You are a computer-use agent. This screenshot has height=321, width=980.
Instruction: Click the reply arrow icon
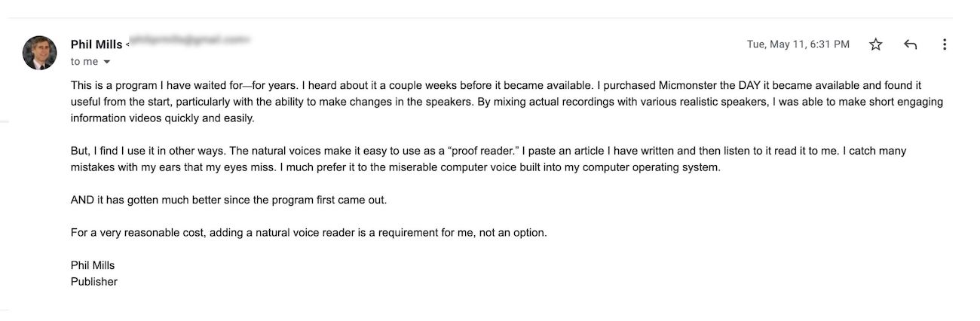[910, 44]
